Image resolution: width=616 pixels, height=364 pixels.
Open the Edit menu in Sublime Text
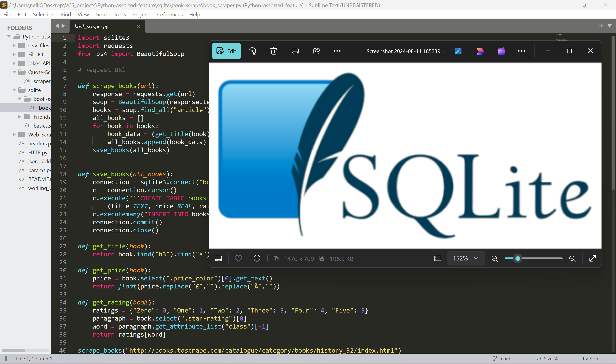[22, 14]
